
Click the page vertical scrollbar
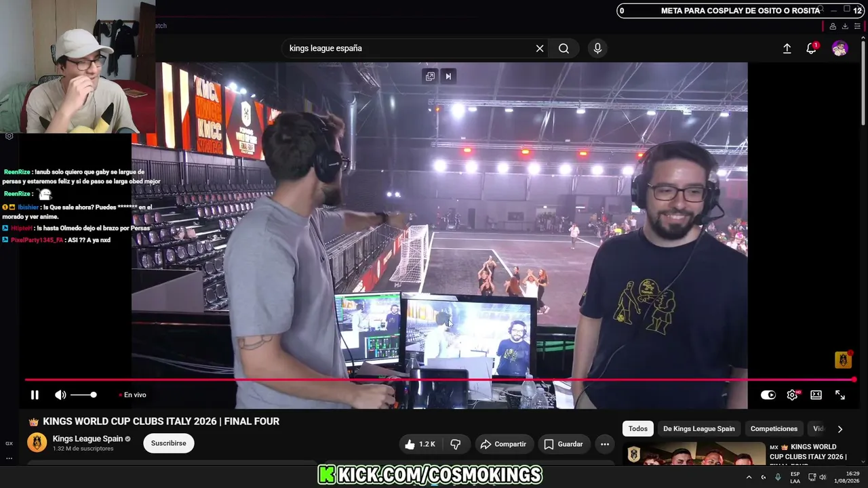pos(863,81)
